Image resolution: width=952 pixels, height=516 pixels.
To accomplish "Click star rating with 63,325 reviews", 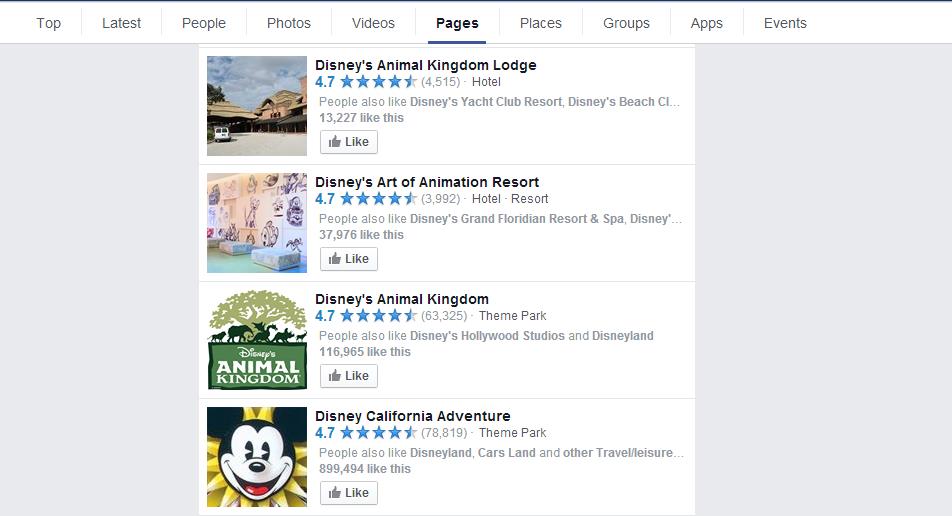I will tap(378, 316).
